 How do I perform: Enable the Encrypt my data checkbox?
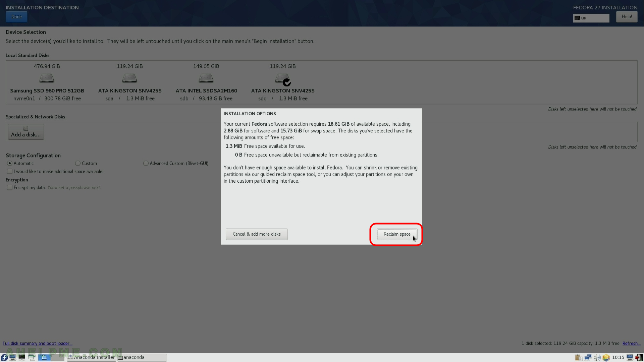(10, 187)
